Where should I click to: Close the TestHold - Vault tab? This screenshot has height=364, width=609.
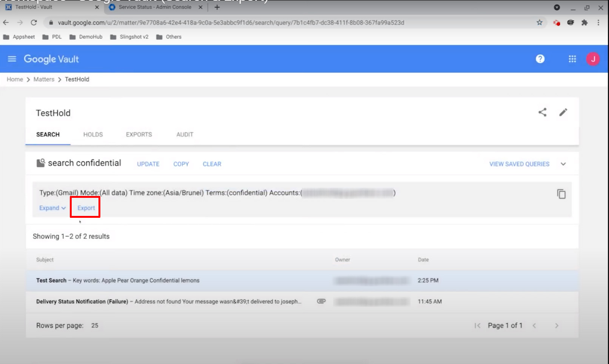click(x=97, y=7)
